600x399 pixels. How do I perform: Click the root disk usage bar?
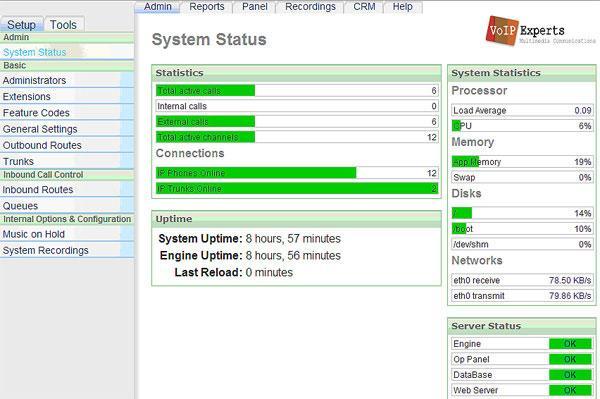(522, 213)
